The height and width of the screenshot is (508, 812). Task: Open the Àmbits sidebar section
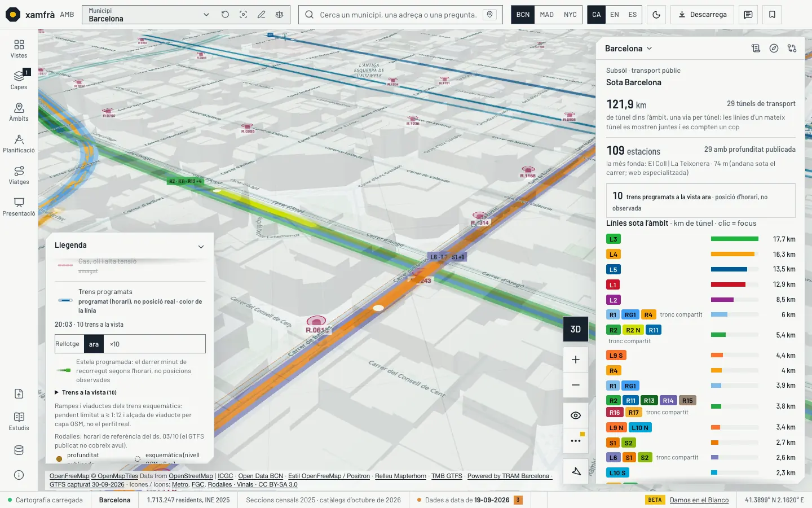point(19,112)
